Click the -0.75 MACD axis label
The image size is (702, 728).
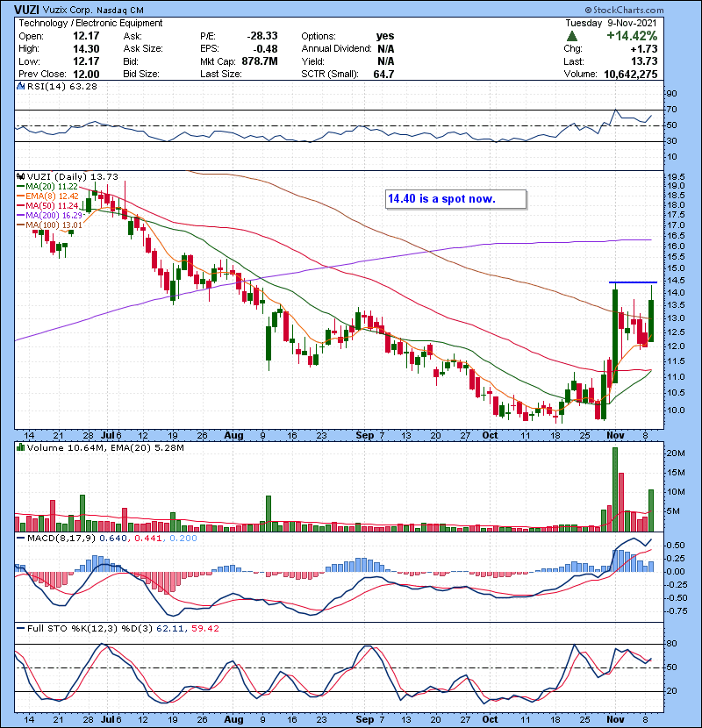click(x=675, y=611)
